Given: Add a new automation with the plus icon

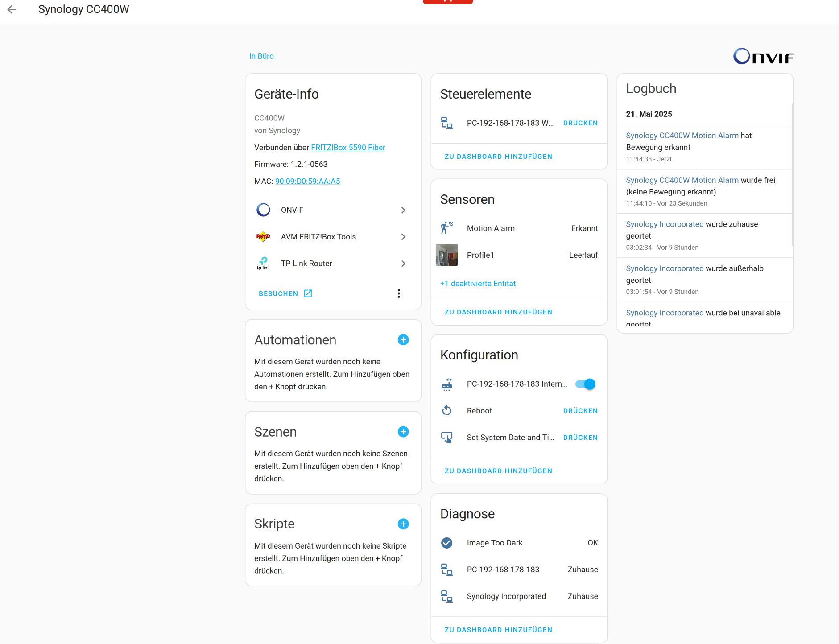Looking at the screenshot, I should 403,340.
